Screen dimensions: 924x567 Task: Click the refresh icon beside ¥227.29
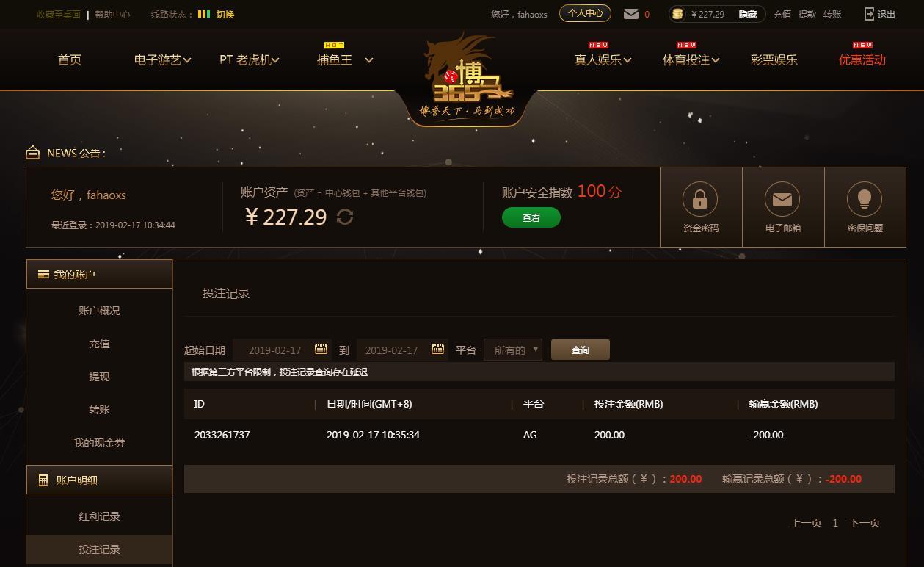345,217
